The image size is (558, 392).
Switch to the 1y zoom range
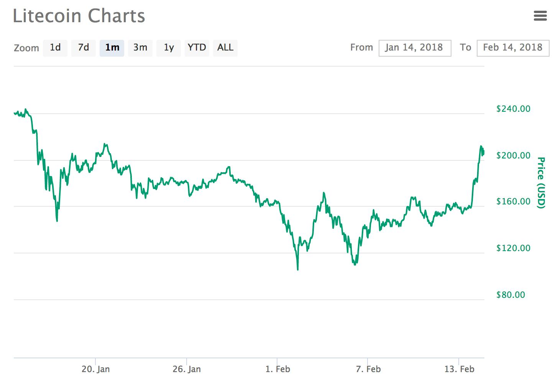click(169, 47)
